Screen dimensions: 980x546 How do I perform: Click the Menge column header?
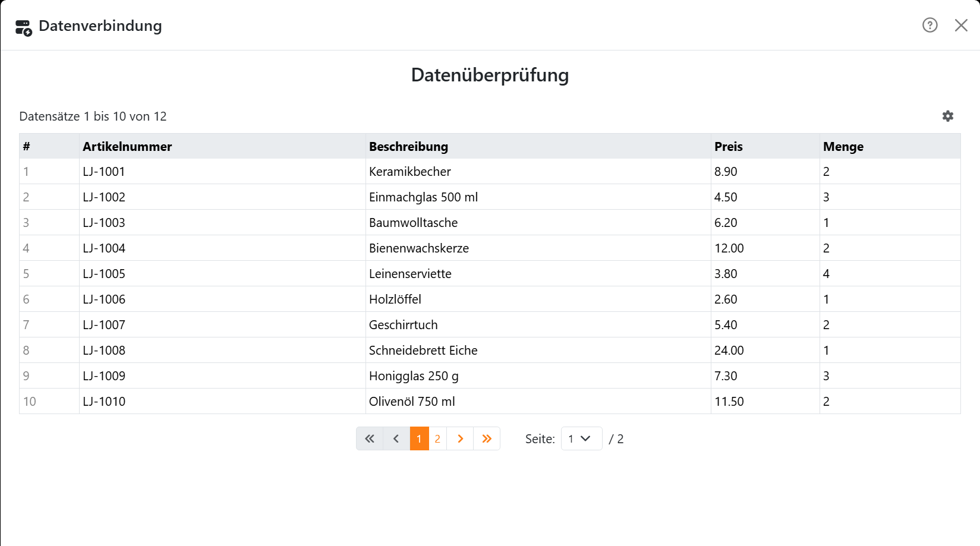[890, 146]
